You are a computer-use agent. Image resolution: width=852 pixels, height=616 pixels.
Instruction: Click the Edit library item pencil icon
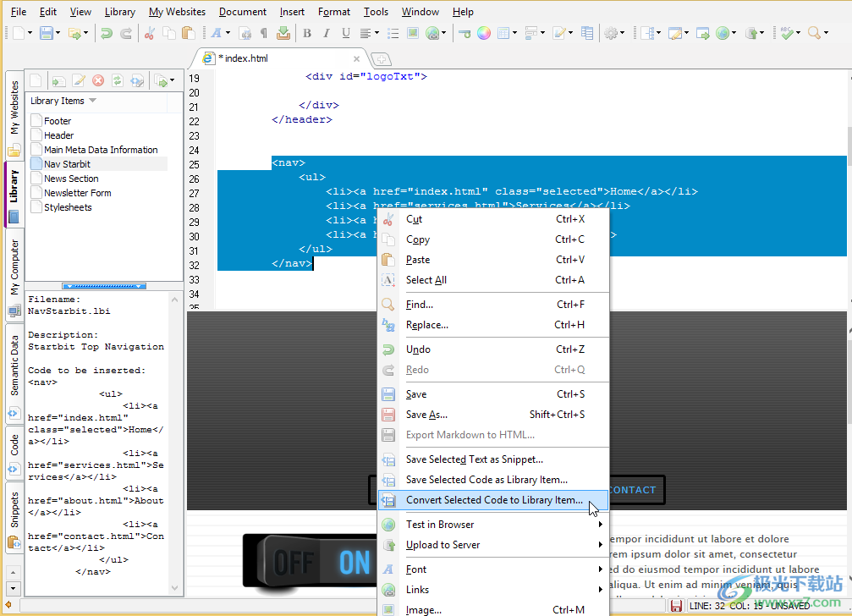[x=78, y=81]
